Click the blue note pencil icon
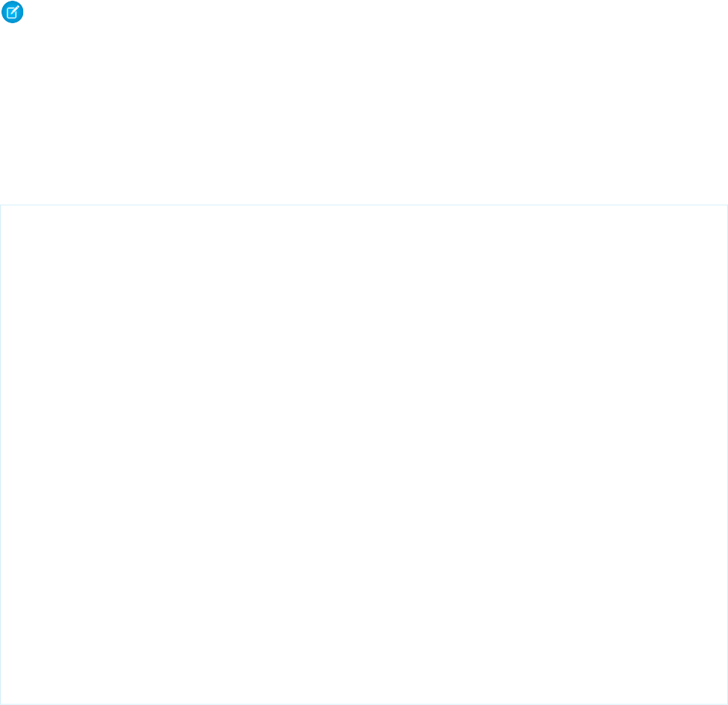This screenshot has width=728, height=705. click(13, 13)
